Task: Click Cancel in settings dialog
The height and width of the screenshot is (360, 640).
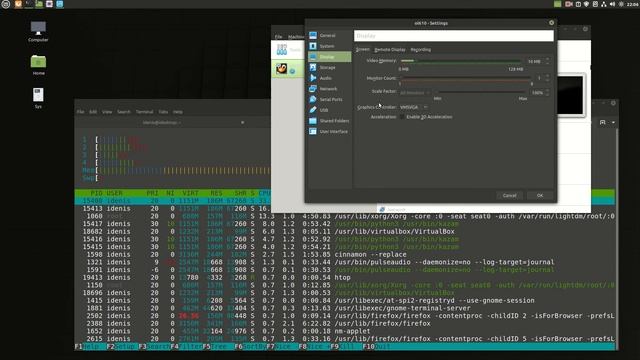Action: pyautogui.click(x=509, y=196)
